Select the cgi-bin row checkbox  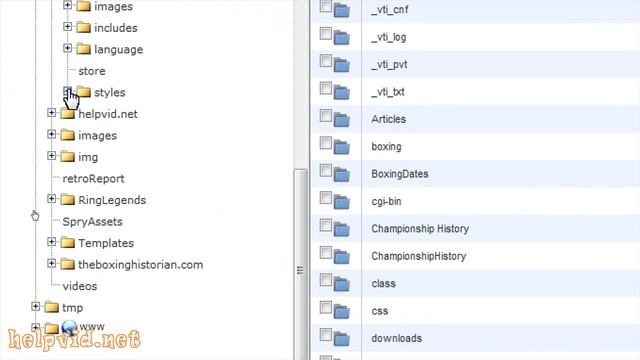[x=325, y=198]
